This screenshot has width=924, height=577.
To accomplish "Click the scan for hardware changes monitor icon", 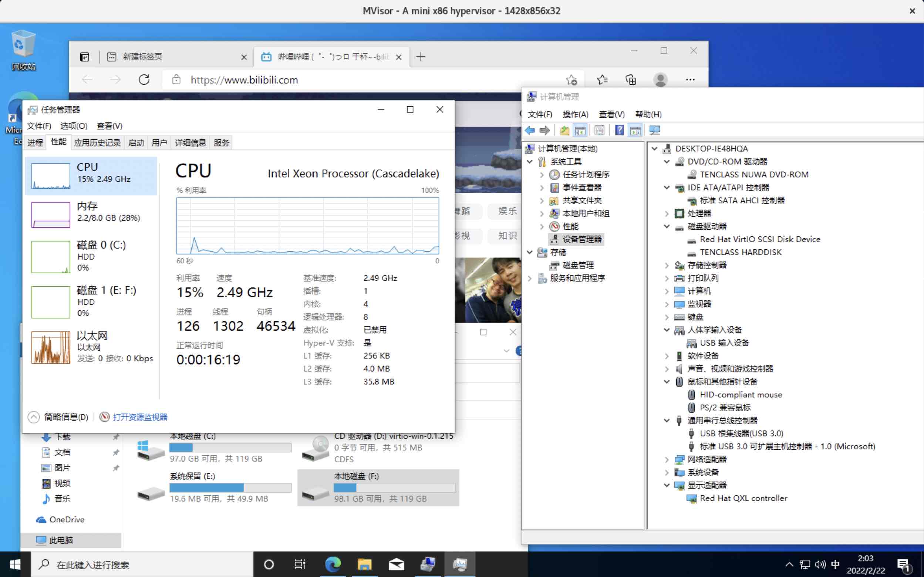I will pyautogui.click(x=654, y=131).
